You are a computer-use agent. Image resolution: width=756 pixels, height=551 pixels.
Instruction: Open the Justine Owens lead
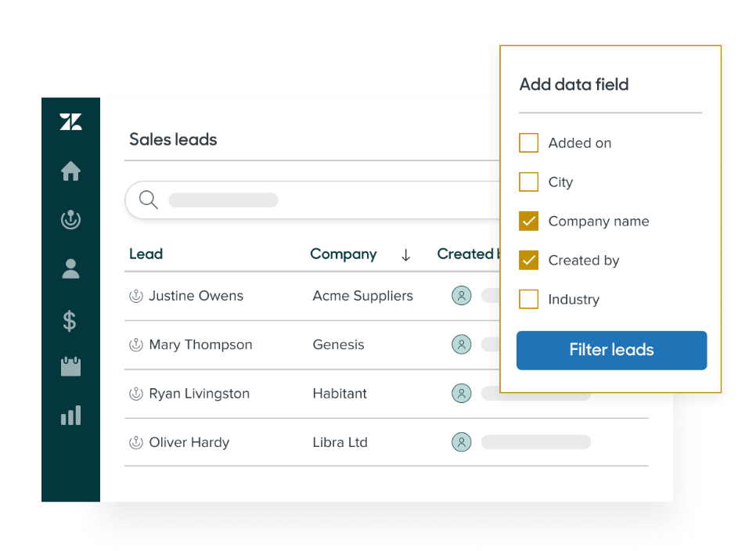(x=196, y=296)
